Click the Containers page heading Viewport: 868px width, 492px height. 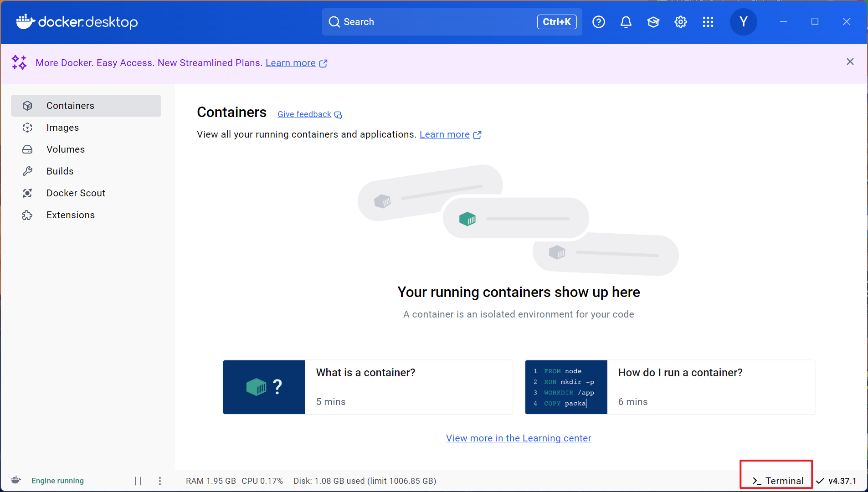pos(231,113)
